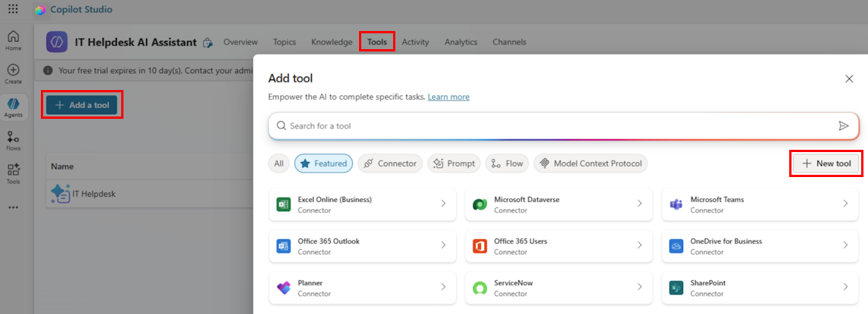Filter tools by All

pyautogui.click(x=279, y=163)
